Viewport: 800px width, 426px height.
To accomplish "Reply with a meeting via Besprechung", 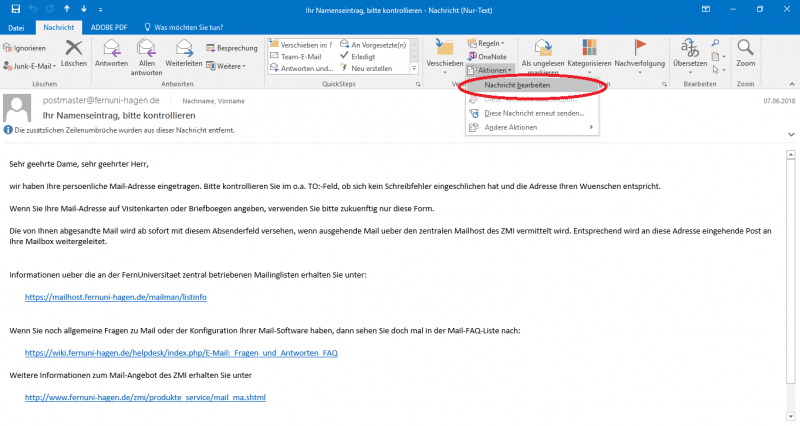I will click(x=232, y=48).
